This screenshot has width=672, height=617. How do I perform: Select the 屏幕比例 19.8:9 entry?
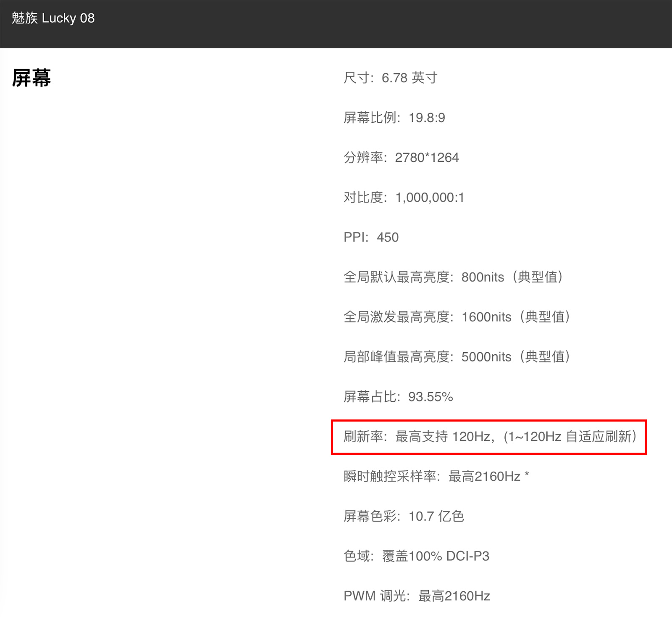point(394,118)
